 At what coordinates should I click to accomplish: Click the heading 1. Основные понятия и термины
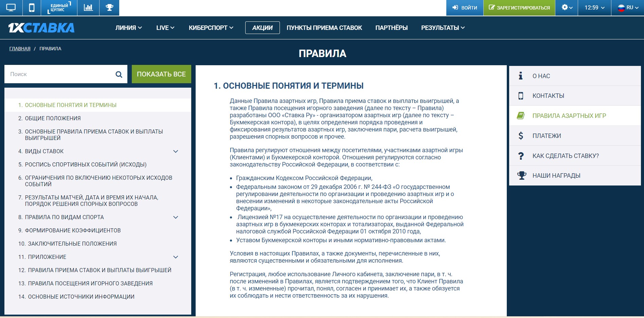pos(288,86)
